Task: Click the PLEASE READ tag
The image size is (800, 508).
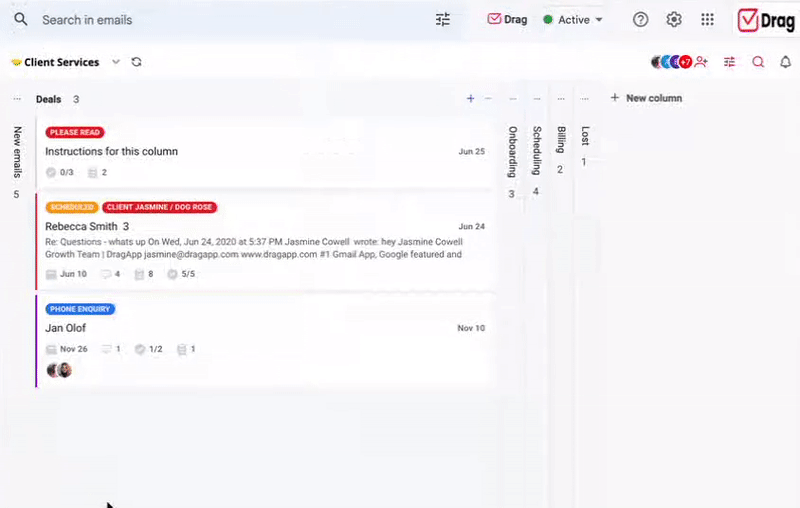Action: pyautogui.click(x=74, y=132)
